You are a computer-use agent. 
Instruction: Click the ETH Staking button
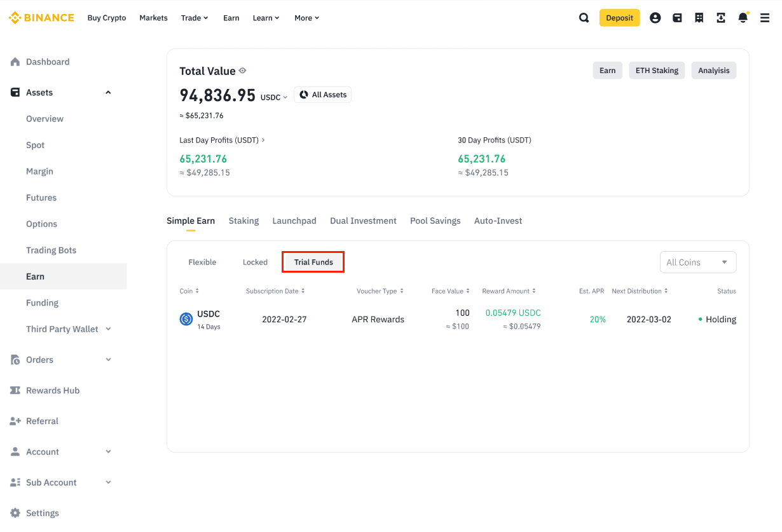pos(657,71)
